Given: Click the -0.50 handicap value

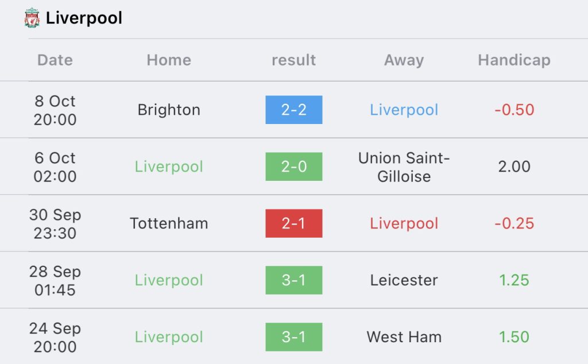Looking at the screenshot, I should [x=514, y=110].
